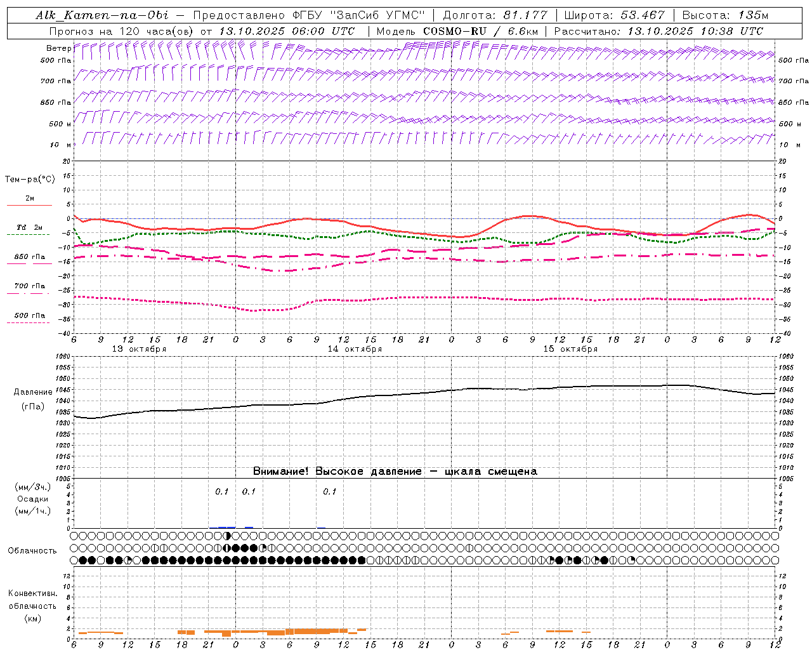Click "Рассчитано: 13.10.2025 10:38 UTC" text
This screenshot has height=650, width=812.
658,31
